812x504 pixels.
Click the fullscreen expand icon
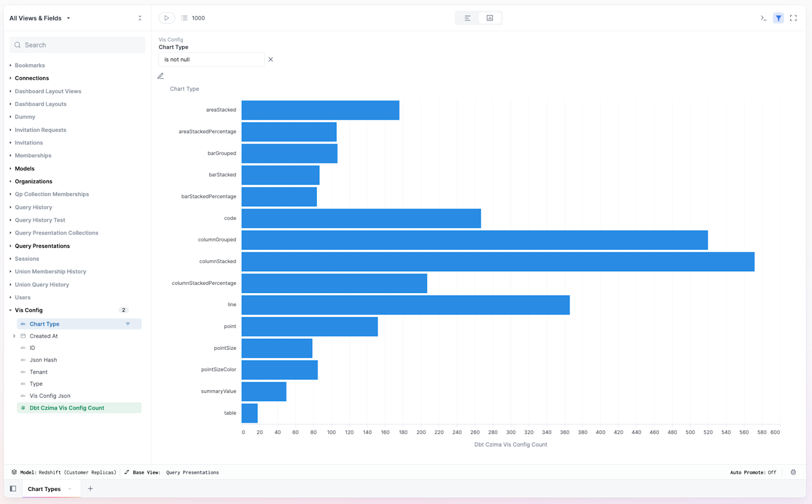[794, 18]
